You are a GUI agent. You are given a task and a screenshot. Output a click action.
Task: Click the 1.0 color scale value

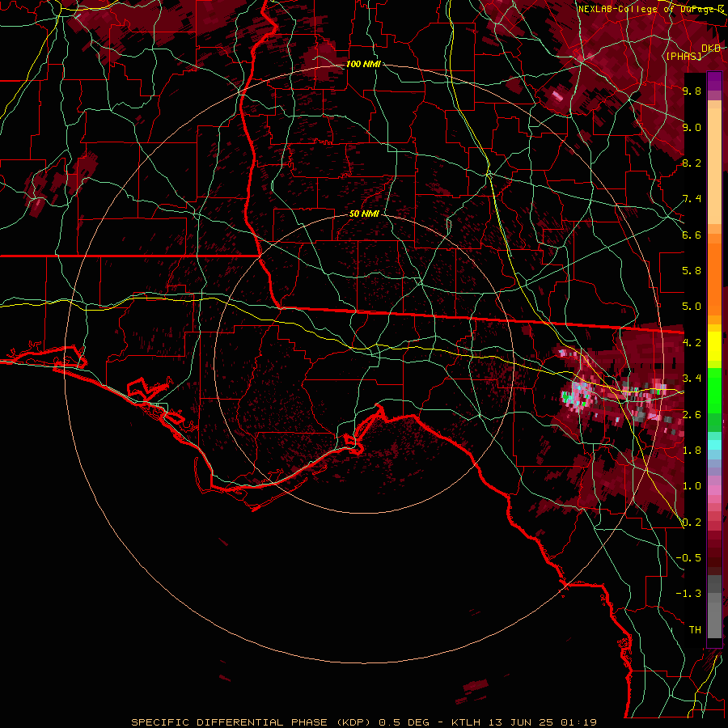(x=692, y=486)
